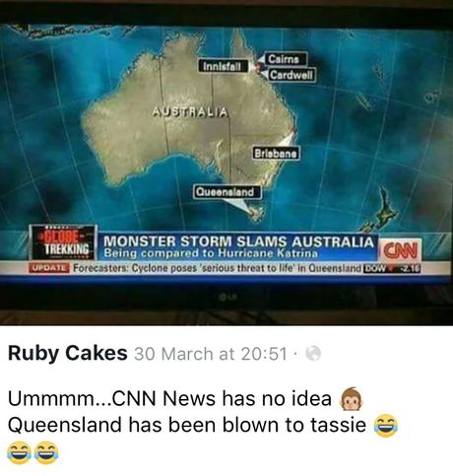Click the public globe privacy icon
The width and height of the screenshot is (453, 476).
click(313, 354)
